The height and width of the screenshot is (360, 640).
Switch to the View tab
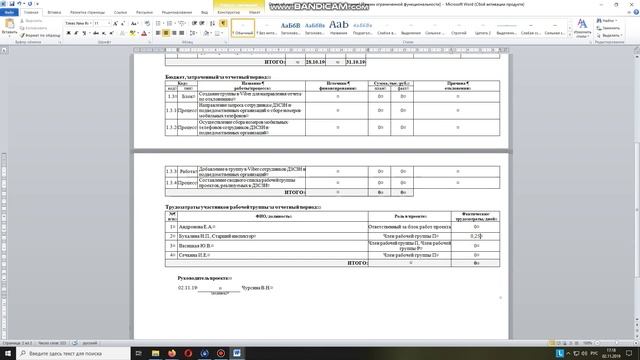[204, 12]
